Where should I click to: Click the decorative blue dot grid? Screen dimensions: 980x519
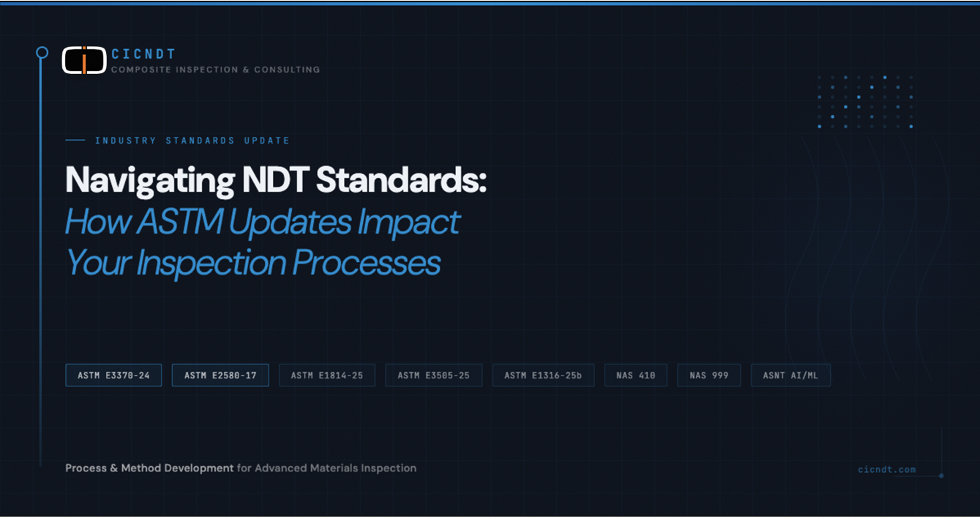pyautogui.click(x=864, y=102)
